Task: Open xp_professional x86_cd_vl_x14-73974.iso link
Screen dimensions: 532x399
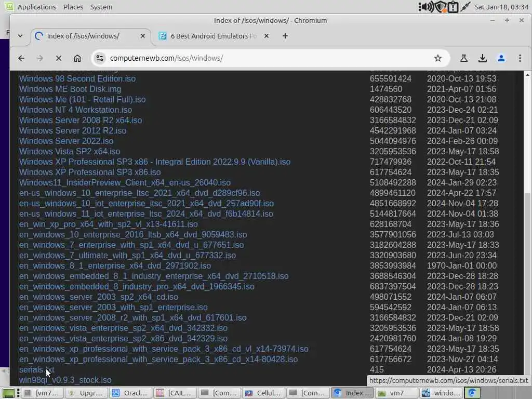Action: (164, 349)
